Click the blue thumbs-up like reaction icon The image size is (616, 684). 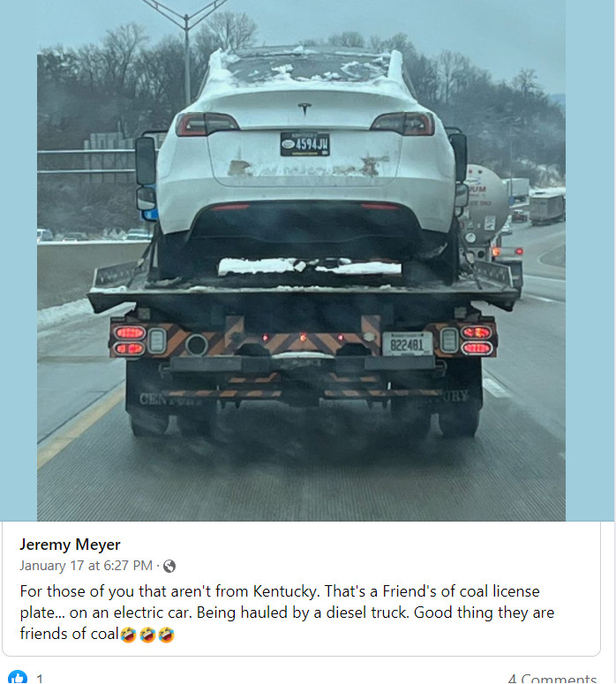click(18, 677)
